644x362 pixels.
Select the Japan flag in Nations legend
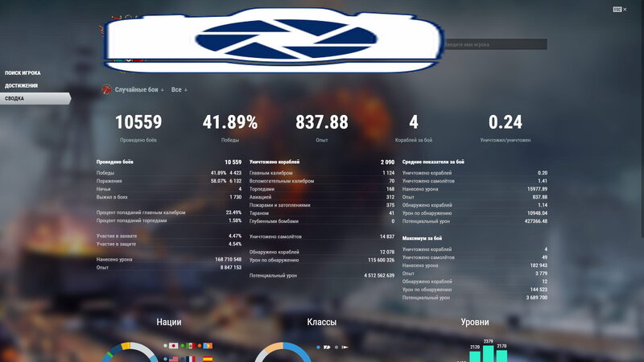click(x=173, y=346)
